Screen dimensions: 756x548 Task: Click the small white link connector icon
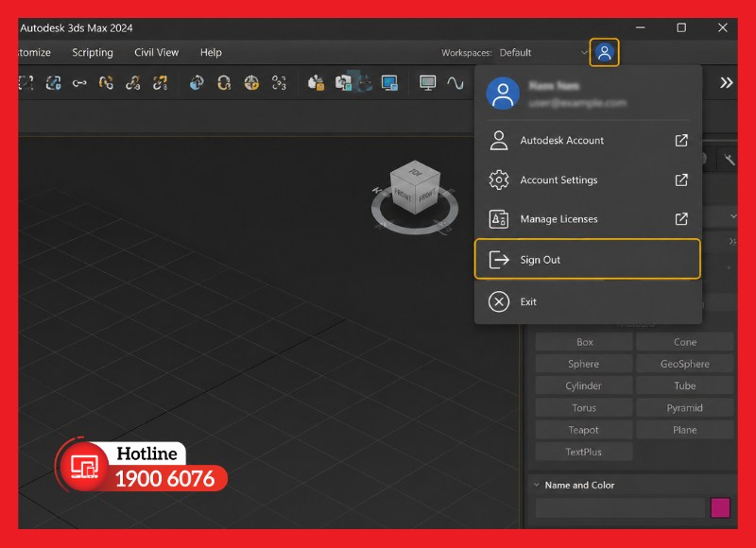[x=79, y=83]
